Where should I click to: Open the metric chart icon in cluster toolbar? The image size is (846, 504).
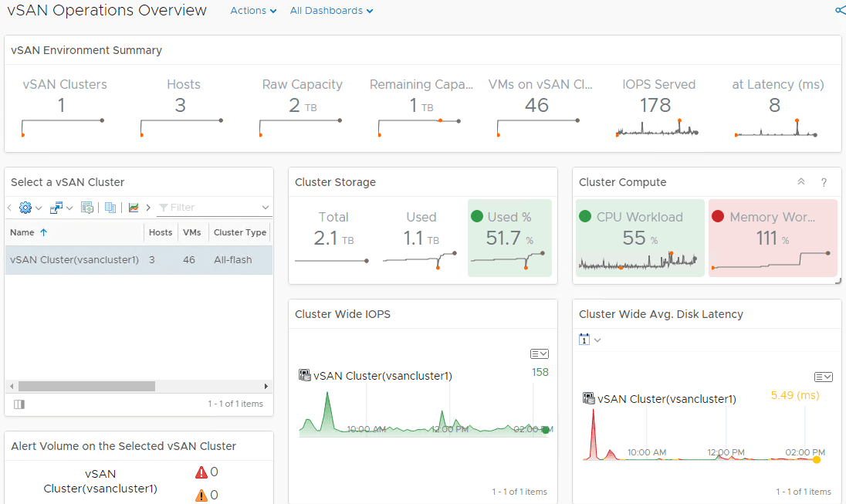click(x=134, y=208)
